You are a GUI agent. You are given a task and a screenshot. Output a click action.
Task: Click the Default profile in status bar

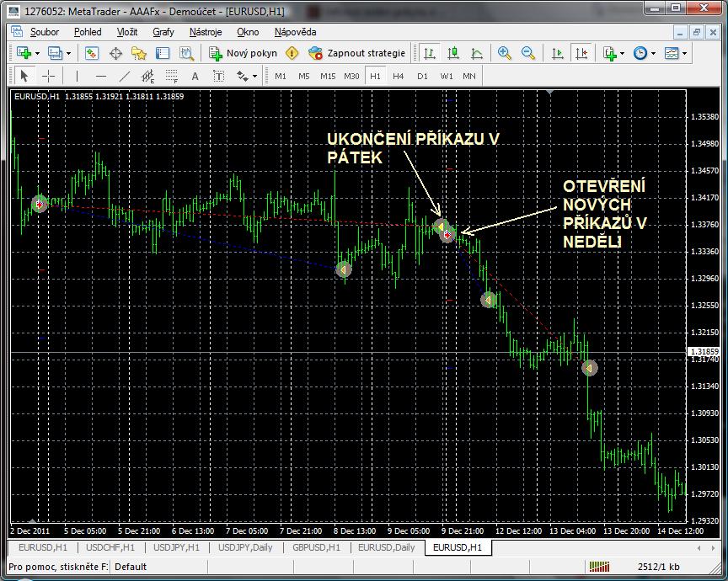(131, 567)
